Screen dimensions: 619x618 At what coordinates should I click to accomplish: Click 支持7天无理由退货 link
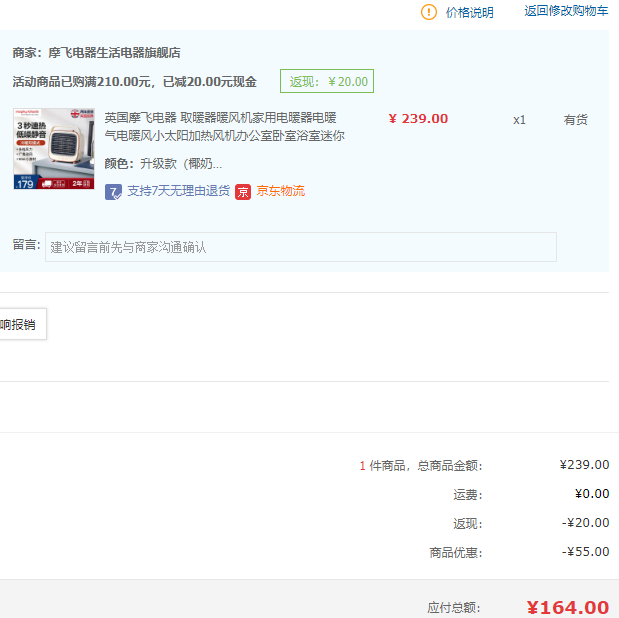point(178,191)
